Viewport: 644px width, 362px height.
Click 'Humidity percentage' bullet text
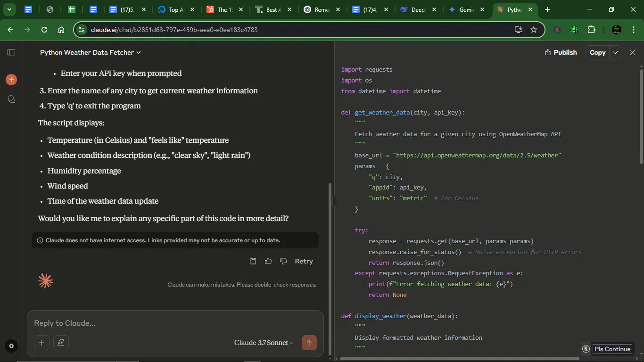(x=84, y=171)
